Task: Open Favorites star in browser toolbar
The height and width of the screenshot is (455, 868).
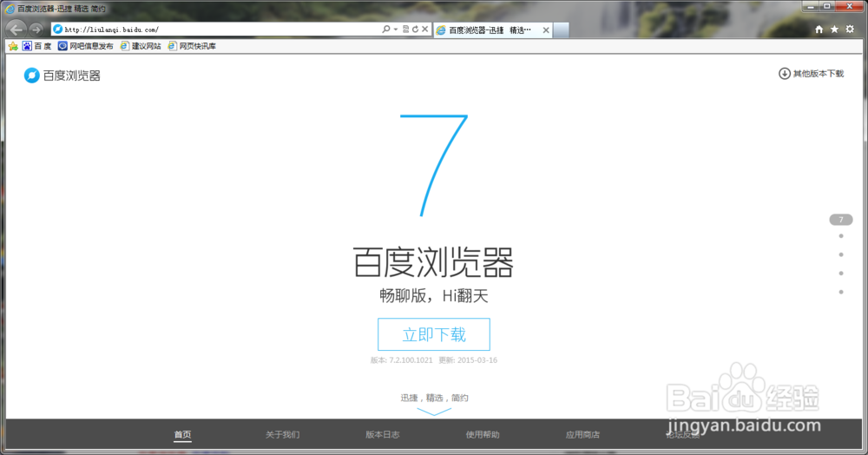Action: coord(834,30)
